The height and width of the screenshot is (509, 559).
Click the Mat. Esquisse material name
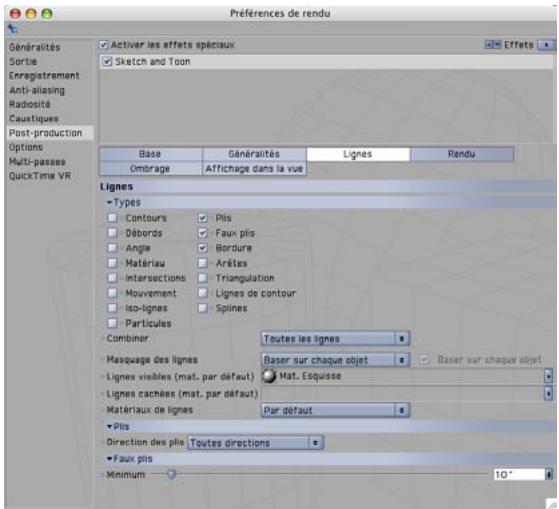pos(310,376)
